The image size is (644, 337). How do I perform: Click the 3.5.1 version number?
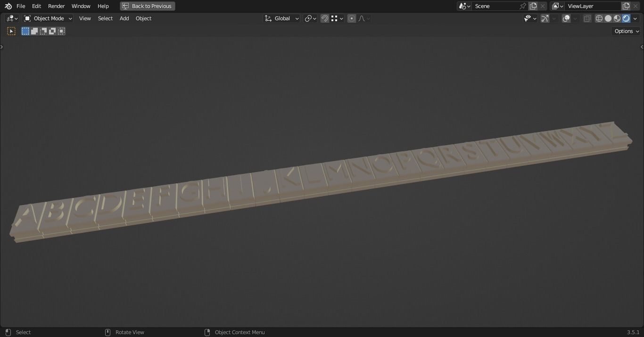click(x=633, y=332)
